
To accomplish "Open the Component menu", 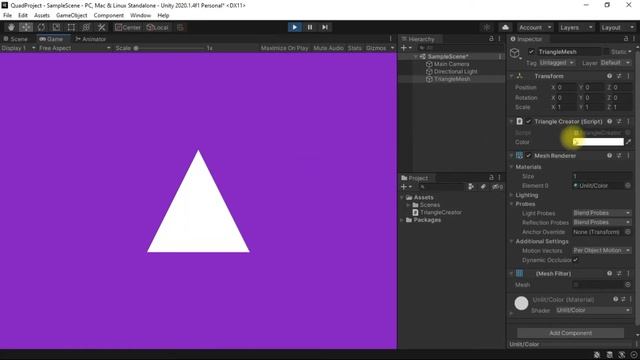I will coord(109,15).
